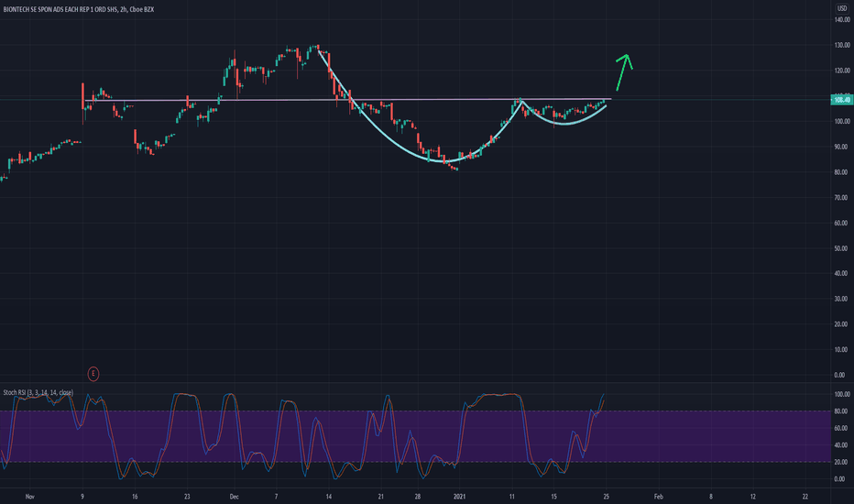
Task: Click the 140.00 price axis label
Action: 843,19
